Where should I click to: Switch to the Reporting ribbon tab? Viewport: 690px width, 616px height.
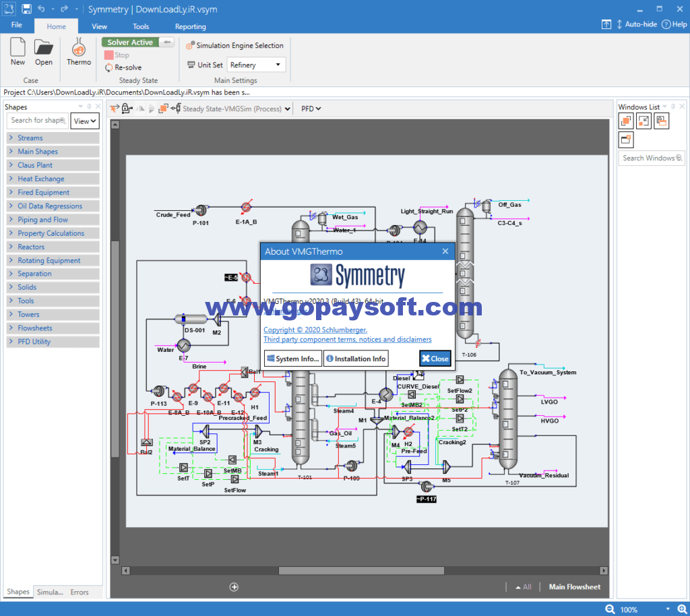click(190, 26)
